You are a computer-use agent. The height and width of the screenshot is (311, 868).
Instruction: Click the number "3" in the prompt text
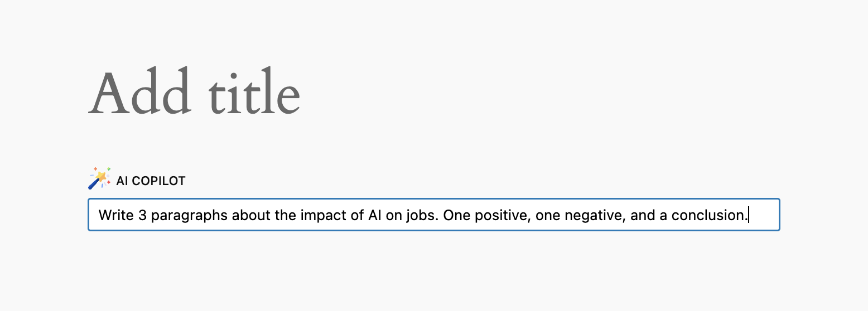(142, 215)
